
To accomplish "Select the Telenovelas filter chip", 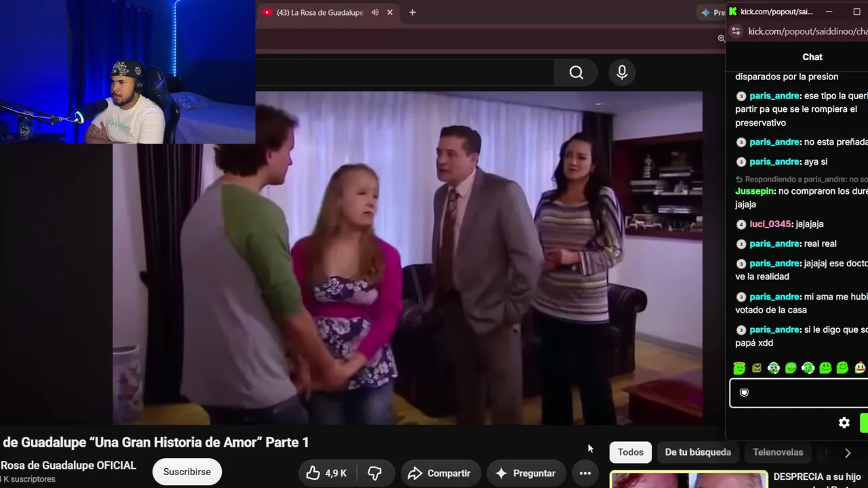I will [x=778, y=452].
